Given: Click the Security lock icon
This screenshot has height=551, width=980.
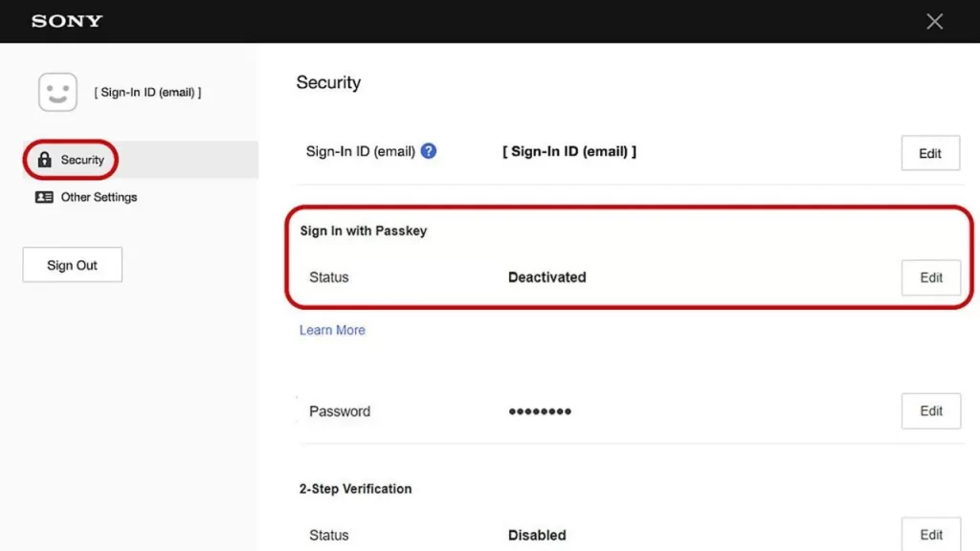Looking at the screenshot, I should [x=44, y=160].
